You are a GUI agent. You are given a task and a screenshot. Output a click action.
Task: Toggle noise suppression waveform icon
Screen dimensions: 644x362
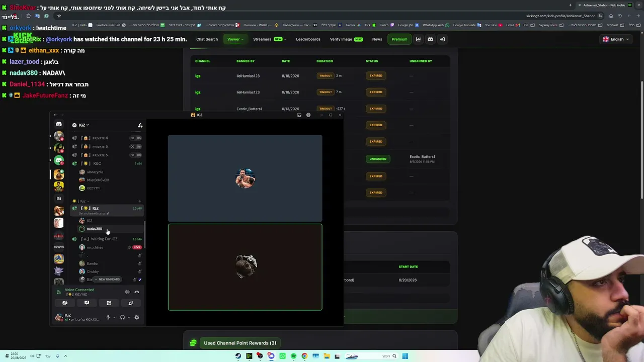point(128,292)
